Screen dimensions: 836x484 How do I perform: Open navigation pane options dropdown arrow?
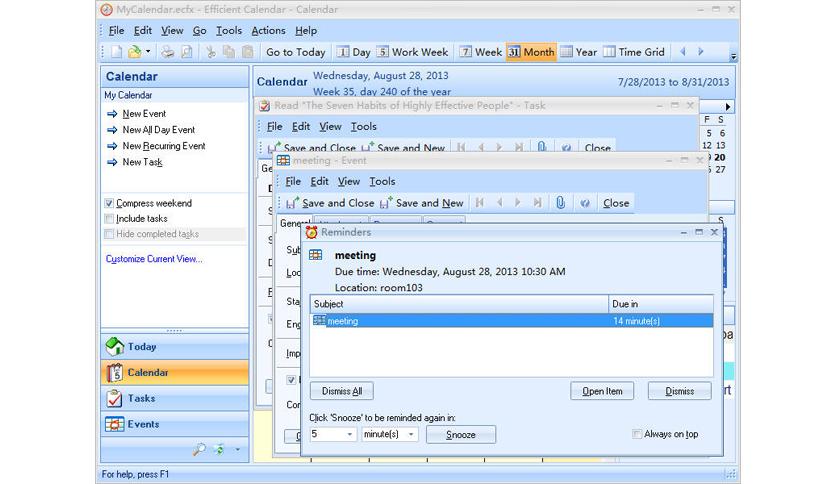point(238,449)
